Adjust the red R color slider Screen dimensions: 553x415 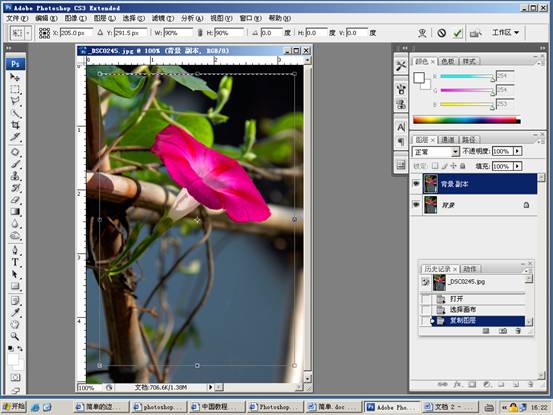click(x=467, y=76)
